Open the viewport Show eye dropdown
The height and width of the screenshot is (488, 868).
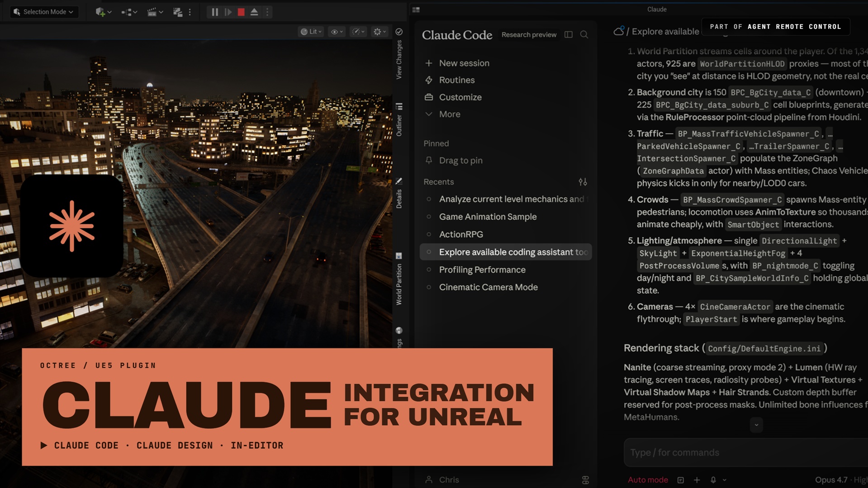pos(337,32)
